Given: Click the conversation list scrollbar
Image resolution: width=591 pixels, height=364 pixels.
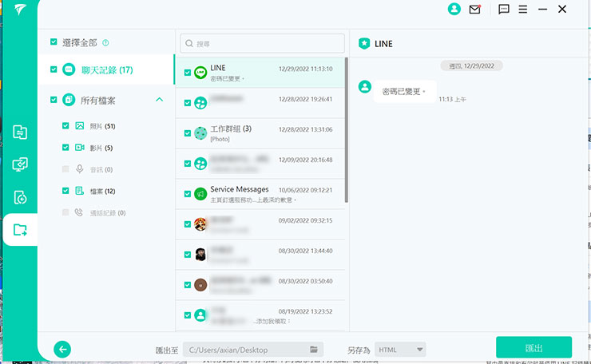Looking at the screenshot, I should click(346, 130).
